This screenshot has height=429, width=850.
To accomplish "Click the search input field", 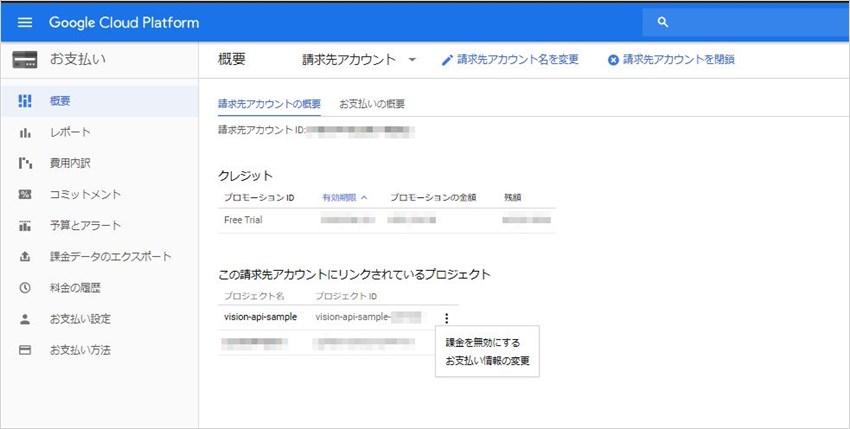I will [746, 22].
